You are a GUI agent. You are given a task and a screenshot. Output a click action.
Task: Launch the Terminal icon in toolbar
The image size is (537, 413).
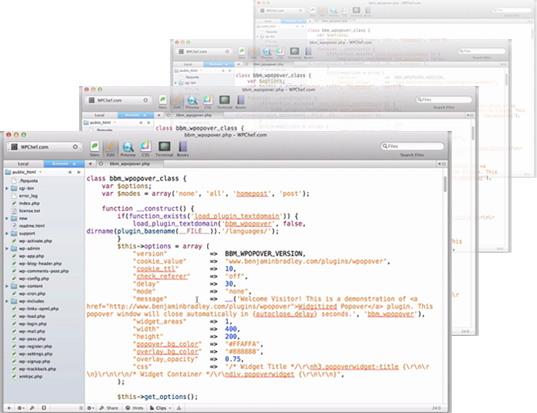pos(164,147)
